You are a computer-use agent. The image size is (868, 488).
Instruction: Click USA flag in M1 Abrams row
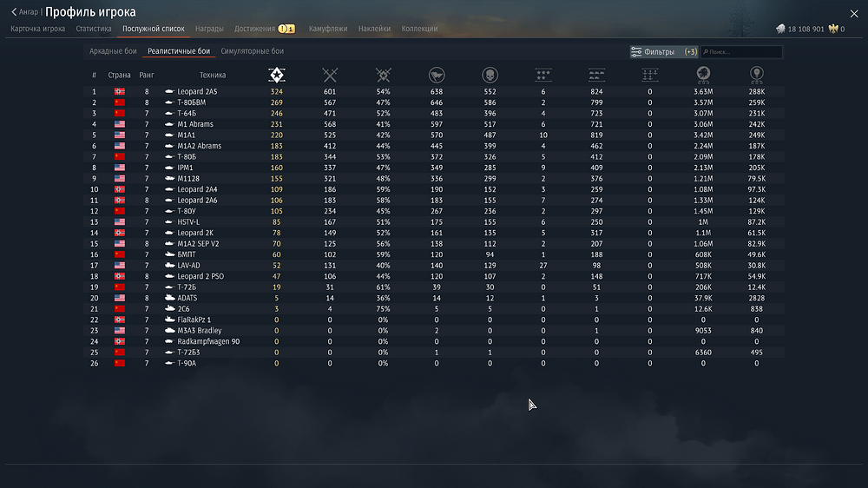tap(120, 124)
